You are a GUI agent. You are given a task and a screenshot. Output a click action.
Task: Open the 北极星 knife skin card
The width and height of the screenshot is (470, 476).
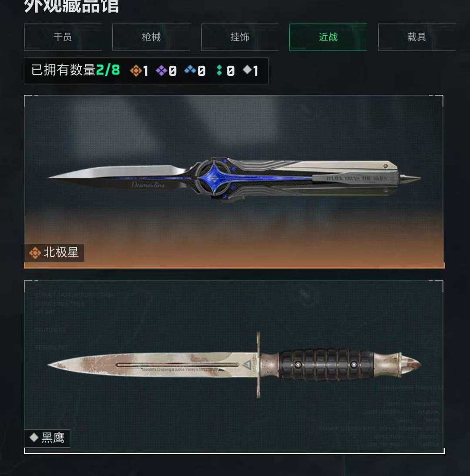click(234, 182)
